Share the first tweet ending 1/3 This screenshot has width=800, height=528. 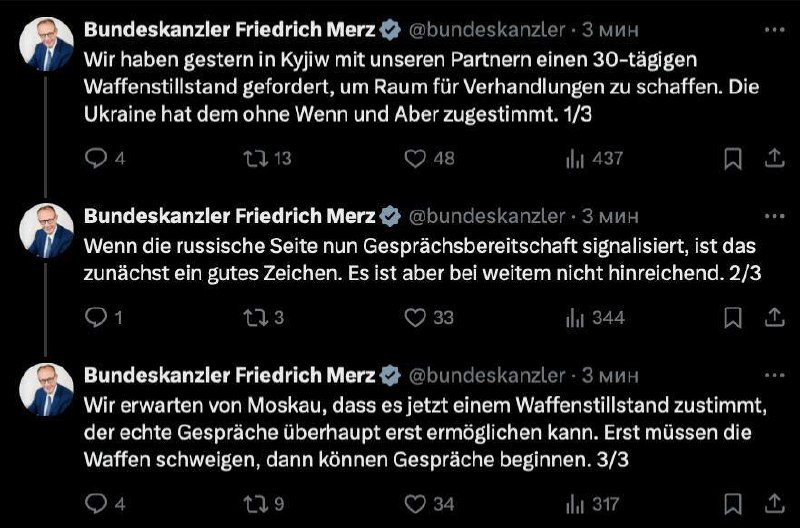[x=773, y=158]
